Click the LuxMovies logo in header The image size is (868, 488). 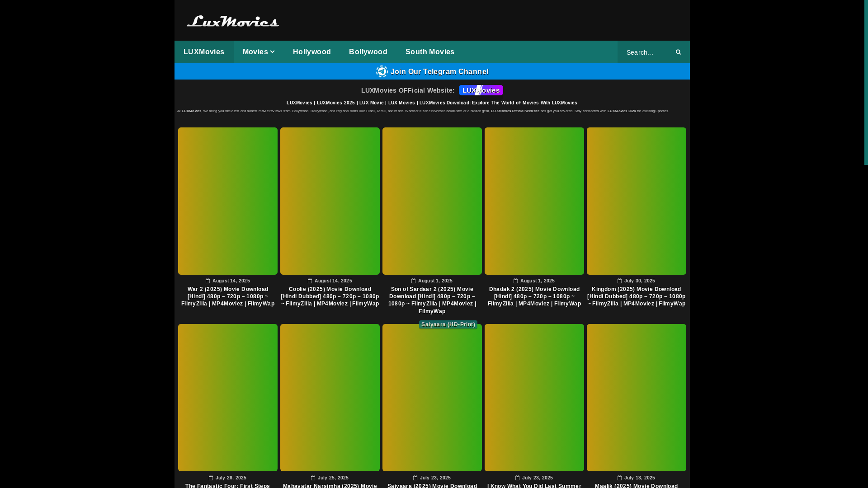click(233, 21)
